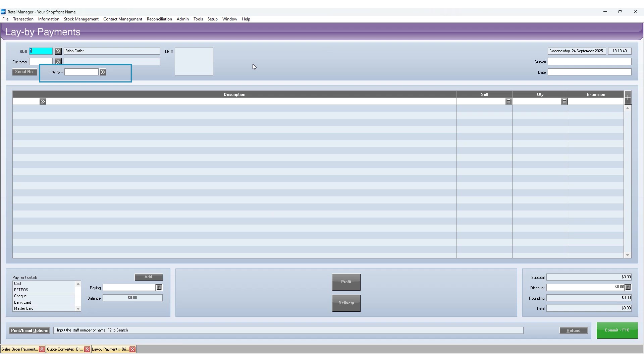Open the Customer lookup arrow icon
644x362 pixels.
coord(58,61)
